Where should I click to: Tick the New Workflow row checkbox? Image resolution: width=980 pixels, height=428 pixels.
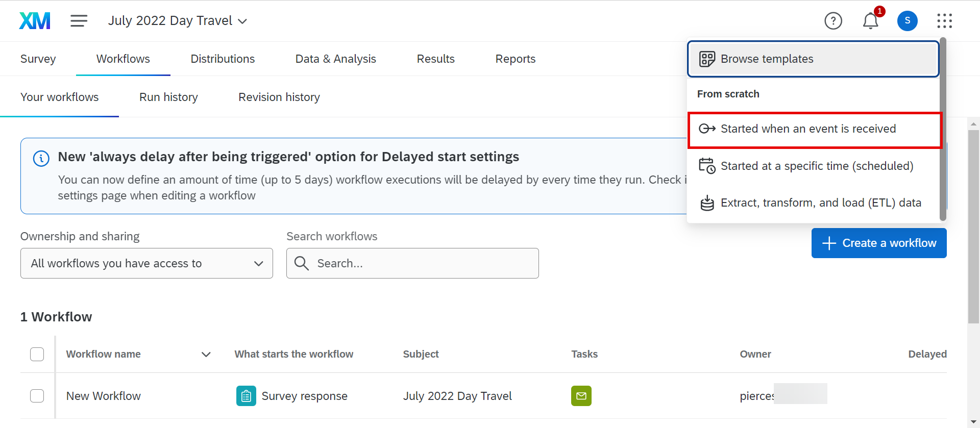(37, 396)
